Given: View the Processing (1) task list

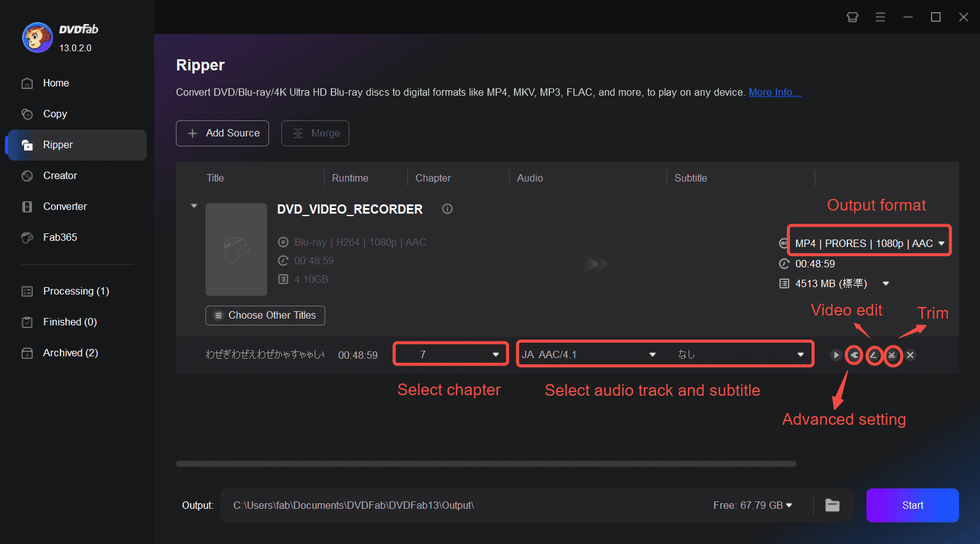Looking at the screenshot, I should (x=76, y=291).
